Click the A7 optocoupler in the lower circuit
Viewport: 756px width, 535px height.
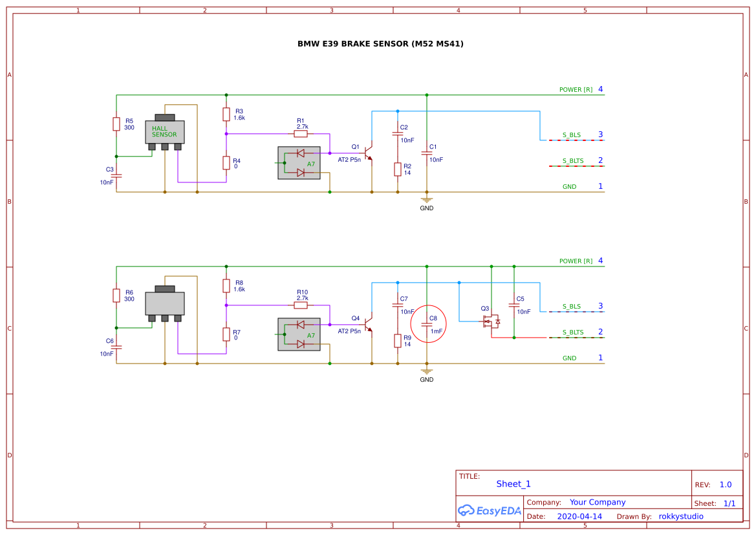point(299,335)
